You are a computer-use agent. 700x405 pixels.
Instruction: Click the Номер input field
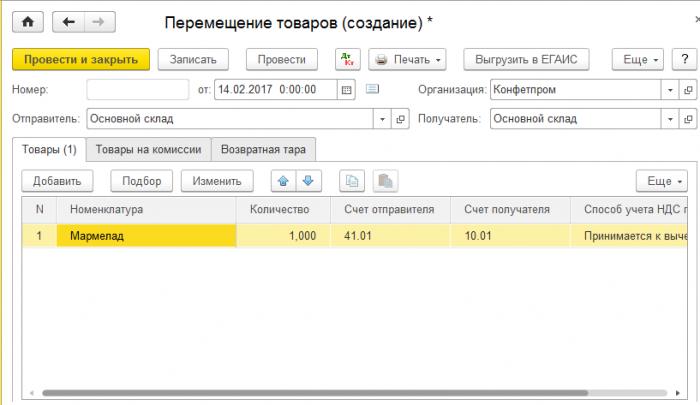point(138,90)
